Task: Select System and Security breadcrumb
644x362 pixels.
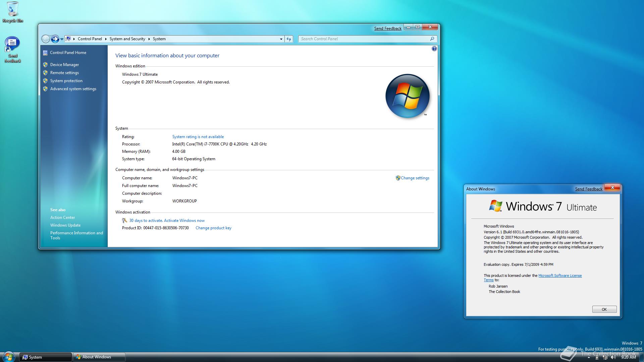Action: click(127, 39)
